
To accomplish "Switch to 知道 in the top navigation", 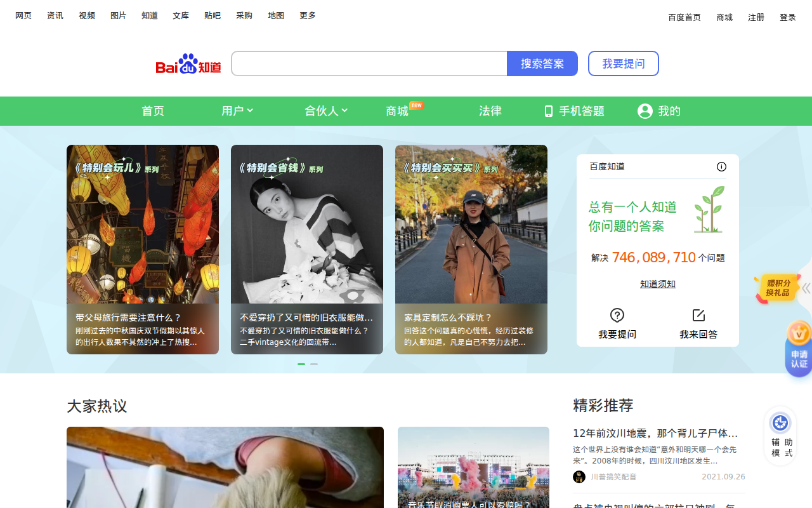I will pyautogui.click(x=149, y=15).
